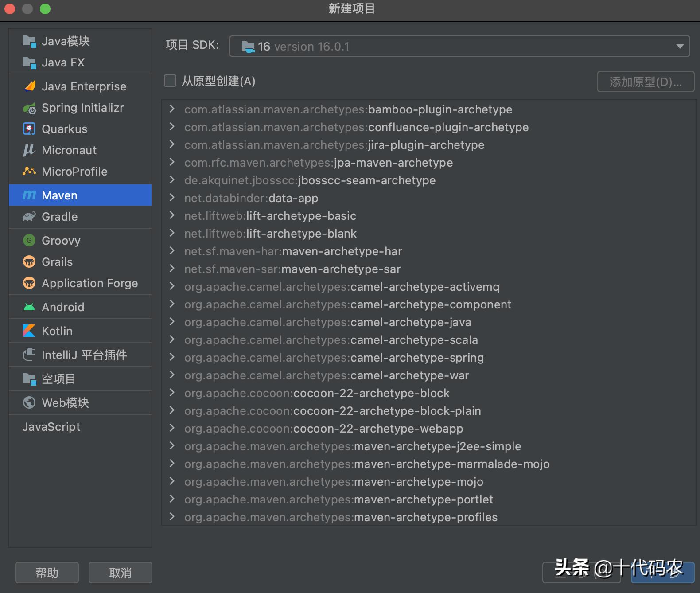Screen dimensions: 700x593
Task: Expand maven-archetype-mojo node
Action: [x=172, y=481]
